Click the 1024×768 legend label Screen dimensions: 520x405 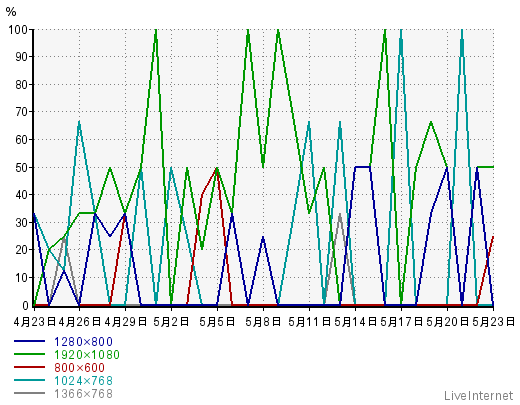point(83,381)
